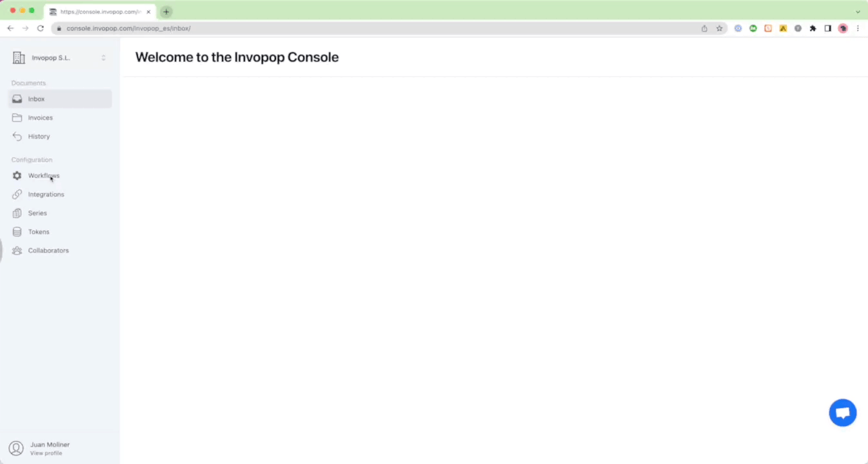The height and width of the screenshot is (464, 868).
Task: Expand the tab search chevron
Action: tap(858, 12)
